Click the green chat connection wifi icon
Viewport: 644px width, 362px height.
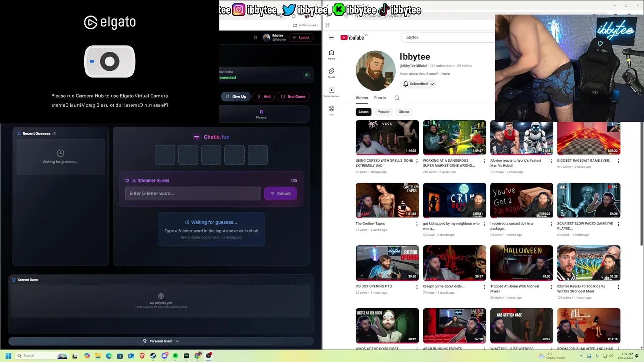tap(306, 75)
